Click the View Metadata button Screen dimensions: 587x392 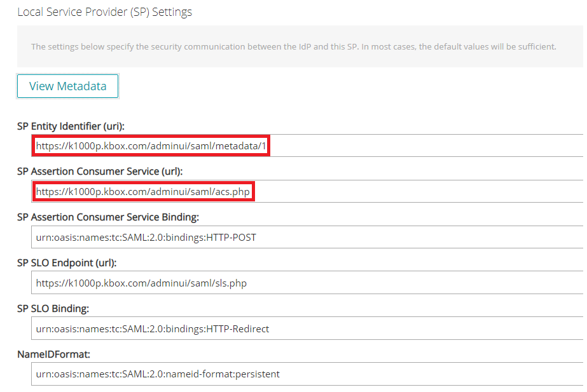pyautogui.click(x=68, y=86)
